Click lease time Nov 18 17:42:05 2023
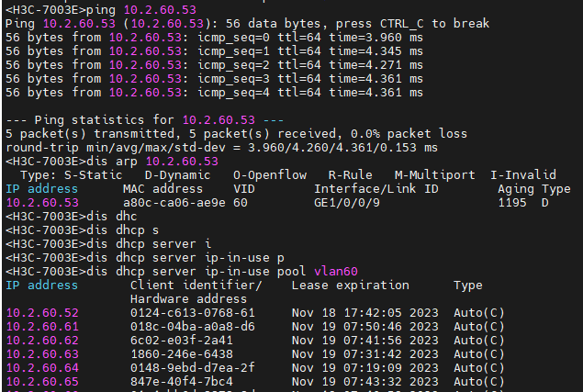This screenshot has height=392, width=583. (357, 312)
